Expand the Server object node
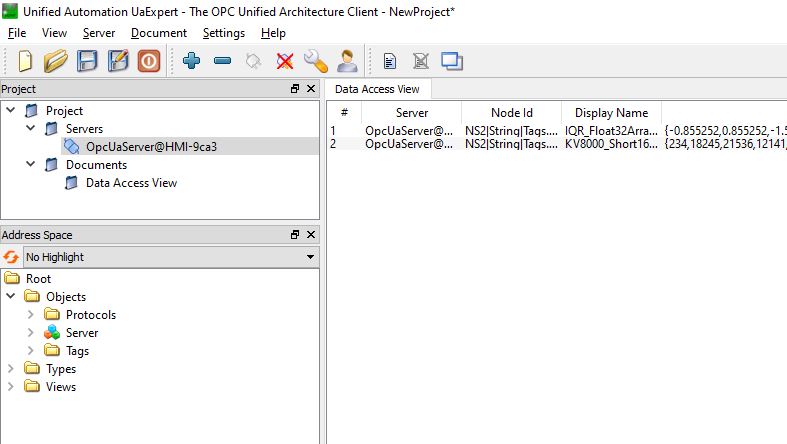The height and width of the screenshot is (444, 787). pyautogui.click(x=31, y=333)
